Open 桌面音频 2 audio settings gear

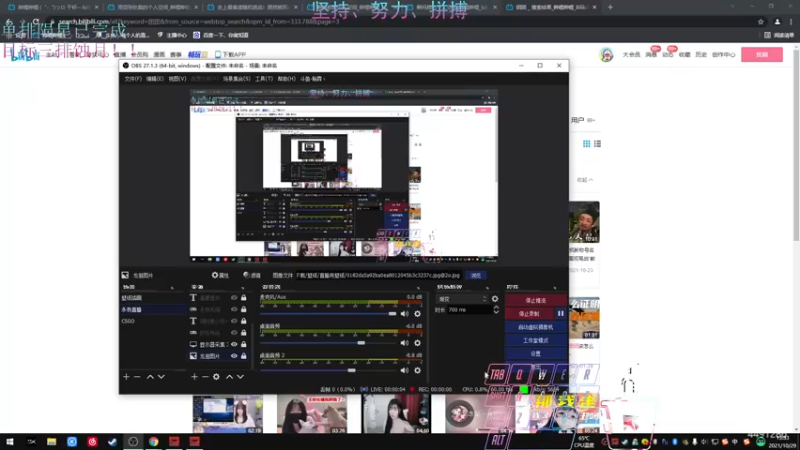tap(417, 370)
